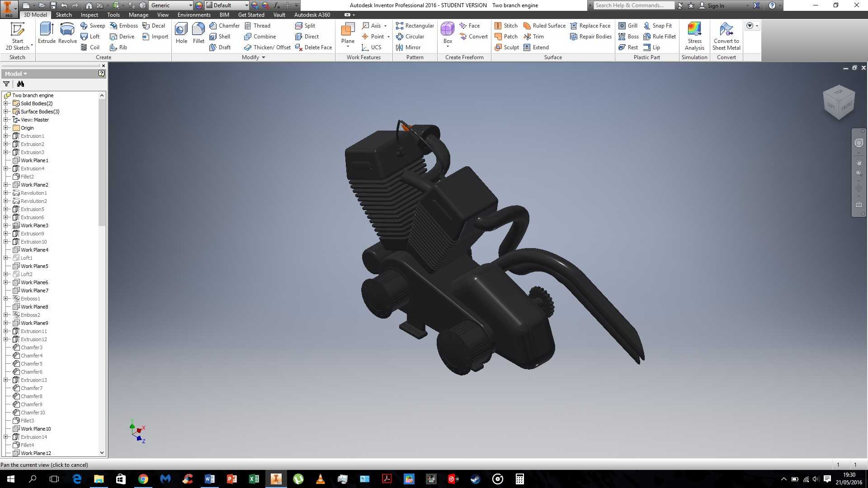
Task: Click the color wheel appearance adjust icon
Action: 199,5
